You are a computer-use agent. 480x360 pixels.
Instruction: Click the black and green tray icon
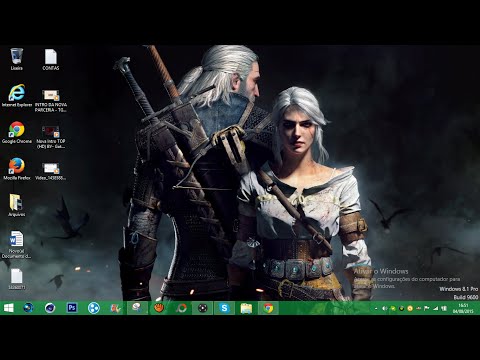coord(402,309)
